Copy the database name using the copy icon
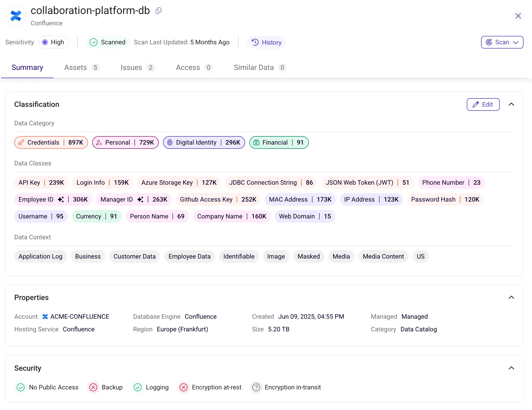The width and height of the screenshot is (532, 410). [x=158, y=11]
